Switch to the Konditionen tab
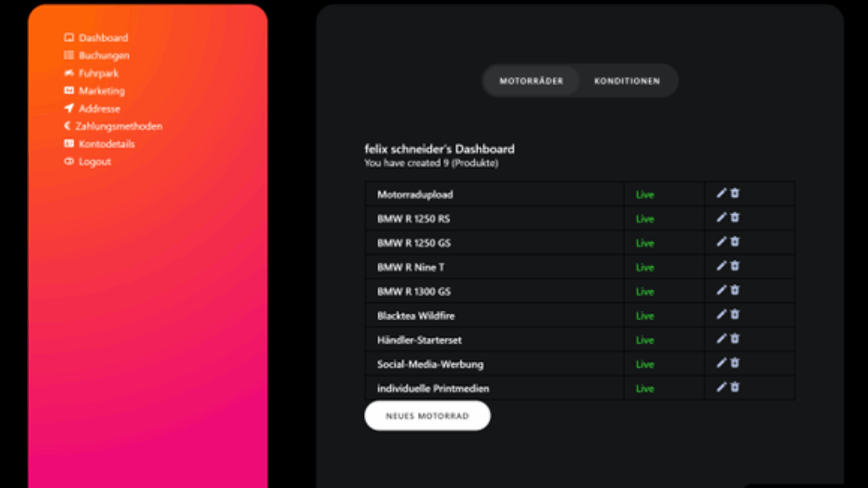Image resolution: width=868 pixels, height=488 pixels. [x=627, y=81]
